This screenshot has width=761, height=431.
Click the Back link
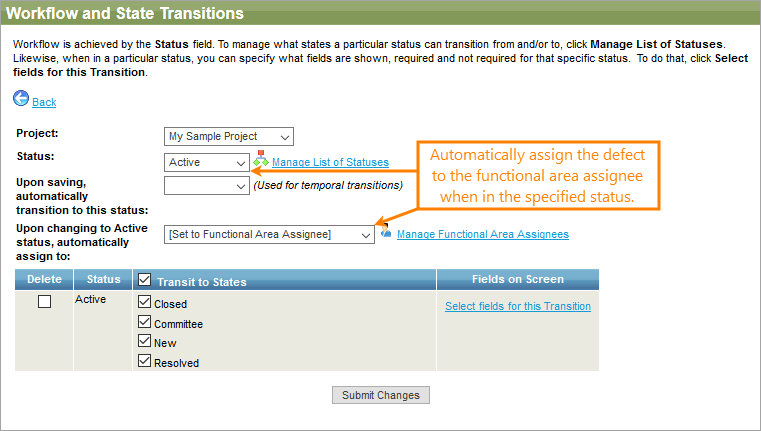(44, 102)
